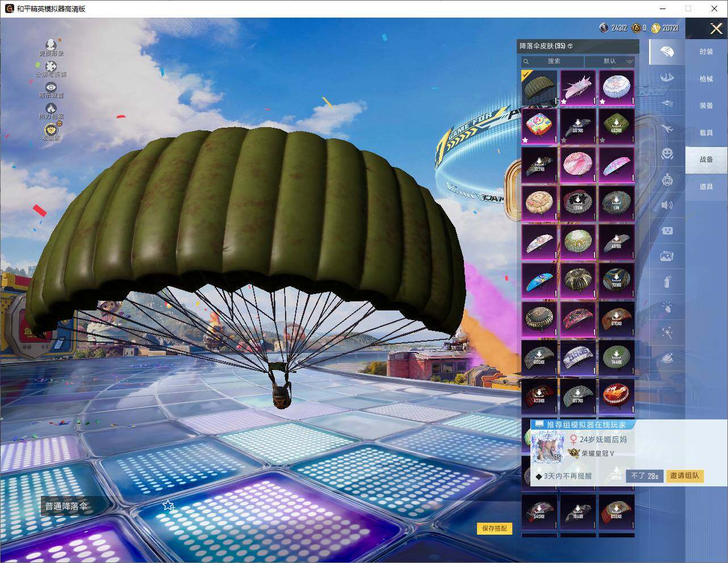Click the 保存搭配 save outfit button
728x563 pixels.
[494, 528]
